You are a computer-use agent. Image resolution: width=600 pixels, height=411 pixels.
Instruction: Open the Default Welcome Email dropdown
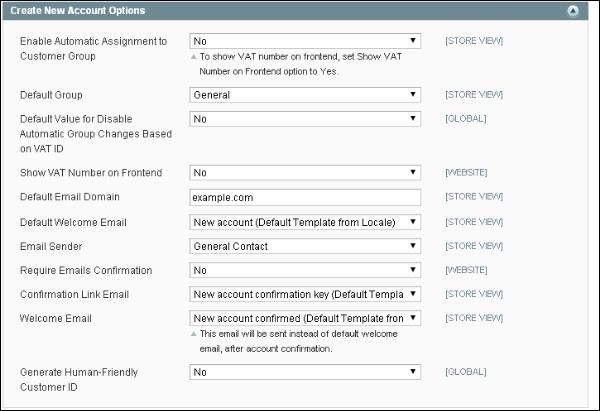point(305,221)
